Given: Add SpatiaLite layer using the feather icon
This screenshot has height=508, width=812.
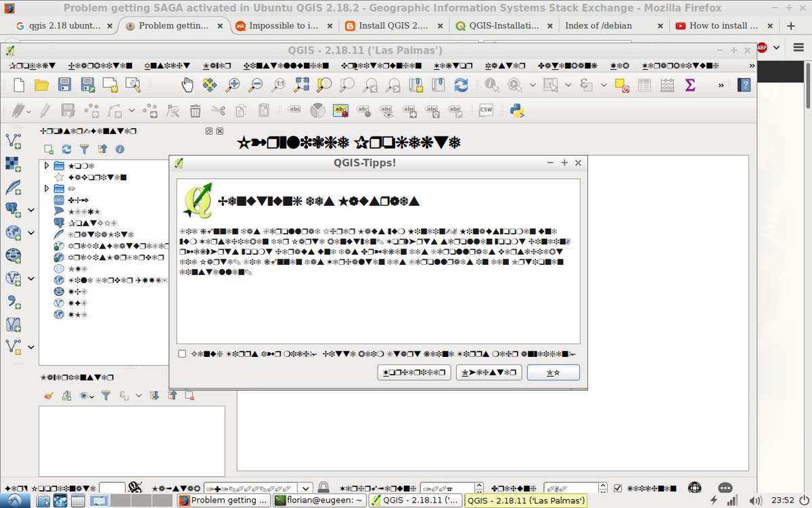Looking at the screenshot, I should [x=13, y=186].
